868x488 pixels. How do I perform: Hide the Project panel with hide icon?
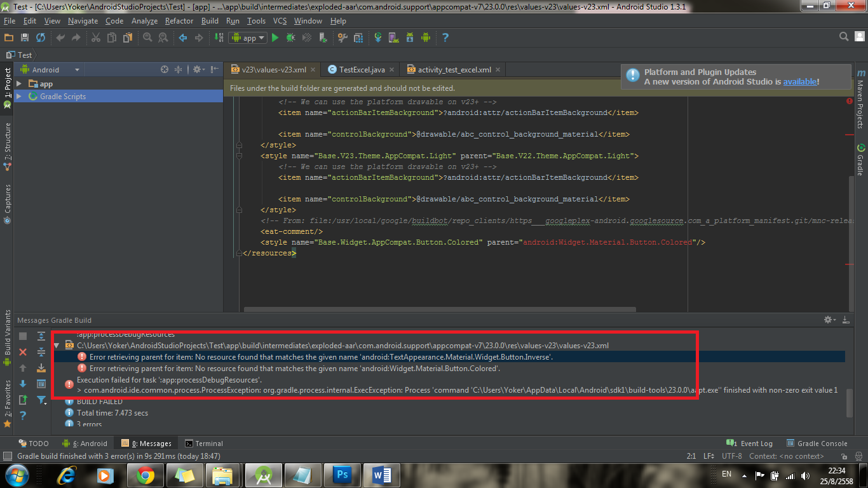214,69
